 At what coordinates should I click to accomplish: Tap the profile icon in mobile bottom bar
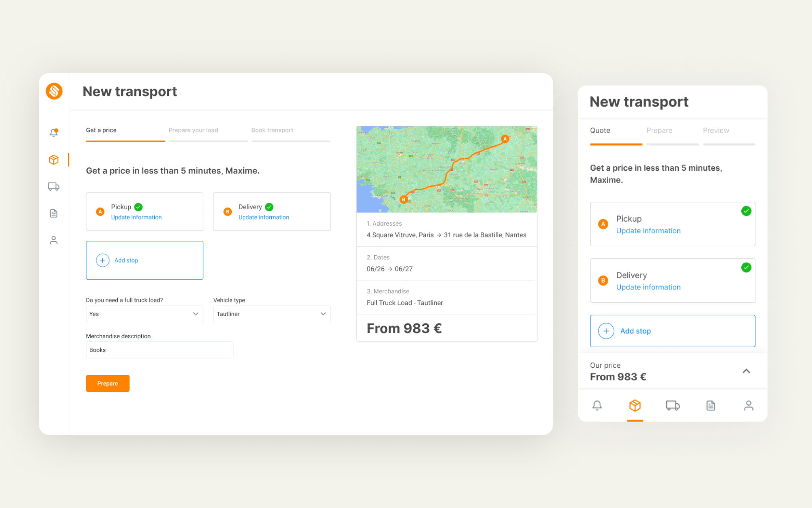[x=749, y=405]
